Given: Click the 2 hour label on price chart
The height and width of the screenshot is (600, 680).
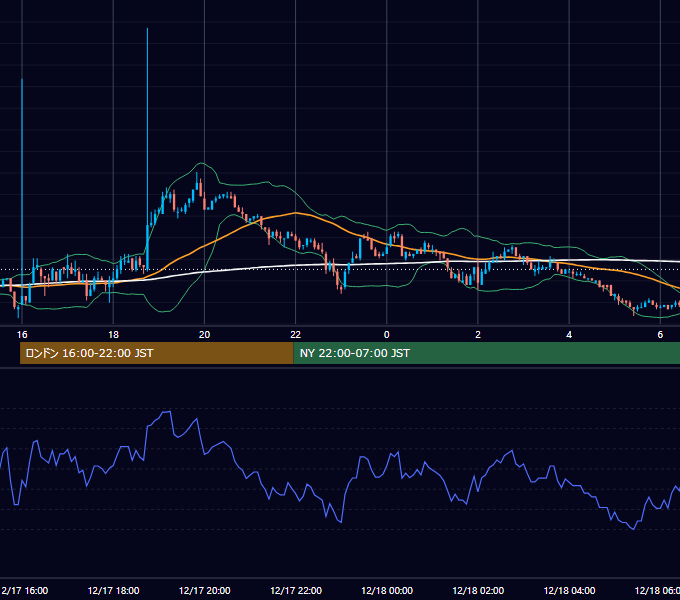Looking at the screenshot, I should tap(478, 335).
